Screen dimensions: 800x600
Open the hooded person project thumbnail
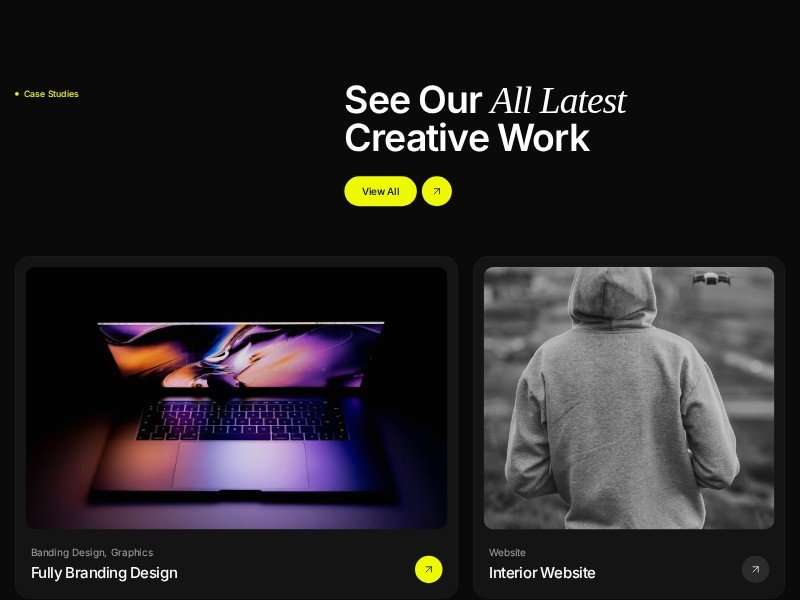(629, 398)
